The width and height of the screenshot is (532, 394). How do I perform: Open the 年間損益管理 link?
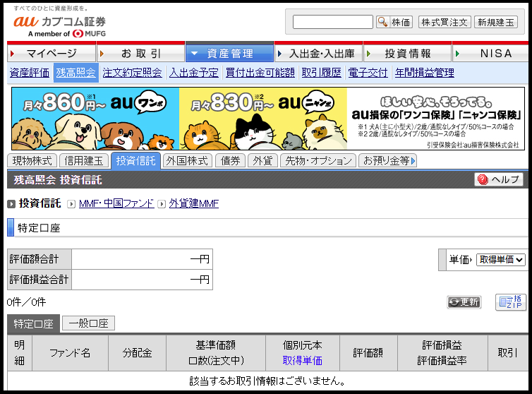(x=424, y=72)
